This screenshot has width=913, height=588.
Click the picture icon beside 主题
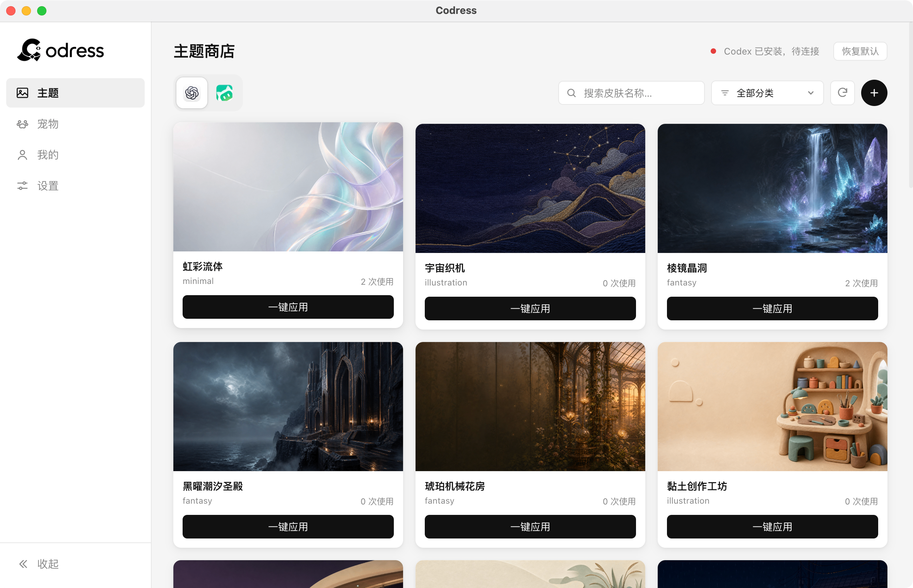[x=22, y=93]
